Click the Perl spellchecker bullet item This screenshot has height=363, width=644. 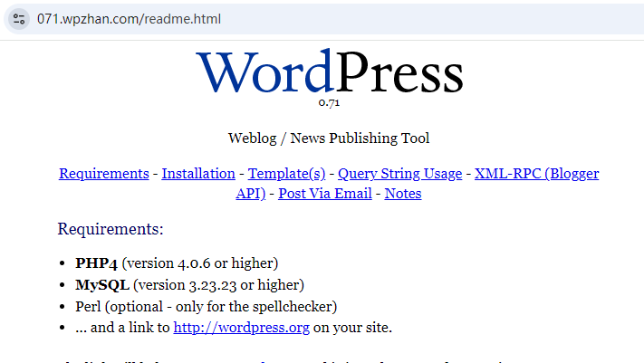pos(207,307)
